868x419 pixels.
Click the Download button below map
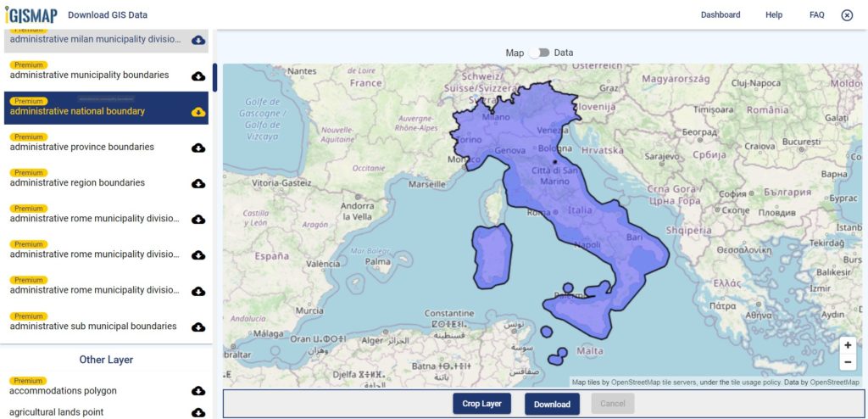tap(552, 404)
